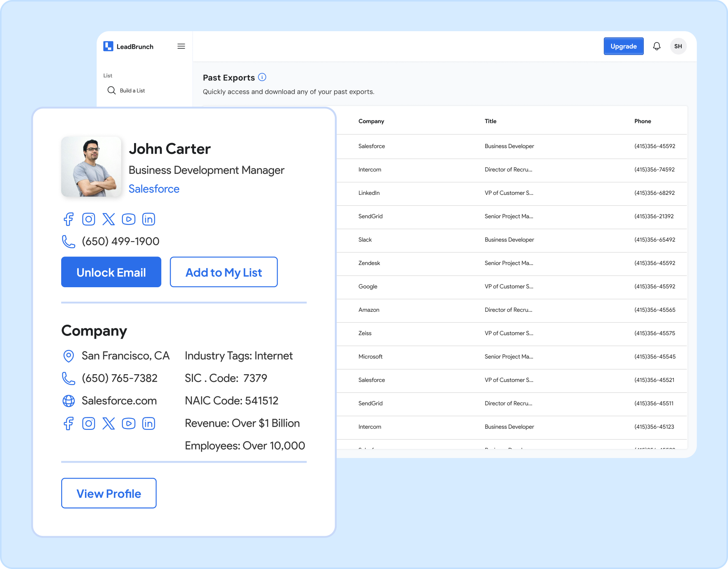Open the company Instagram icon
The image size is (728, 569).
coord(88,423)
